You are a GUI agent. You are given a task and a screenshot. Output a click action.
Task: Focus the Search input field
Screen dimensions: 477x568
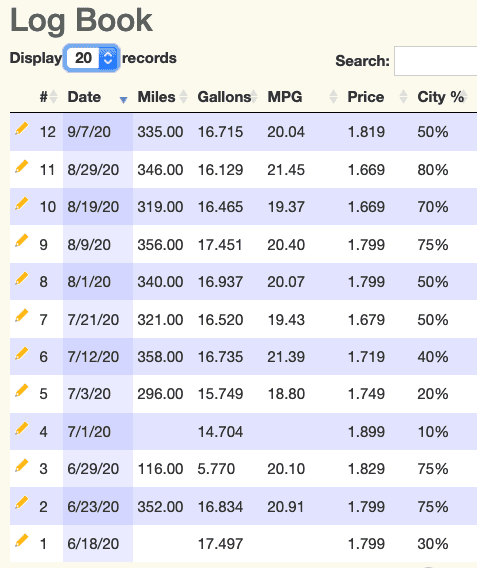[436, 61]
